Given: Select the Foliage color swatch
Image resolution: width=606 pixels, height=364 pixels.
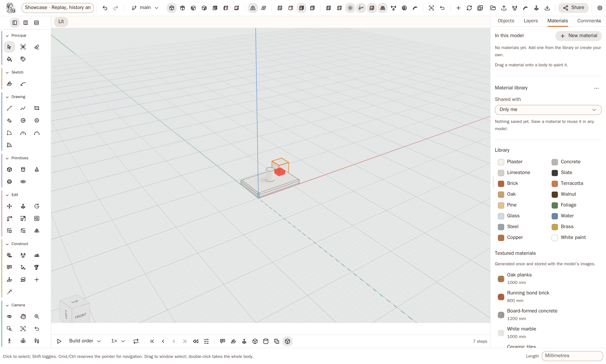Looking at the screenshot, I should tap(554, 205).
